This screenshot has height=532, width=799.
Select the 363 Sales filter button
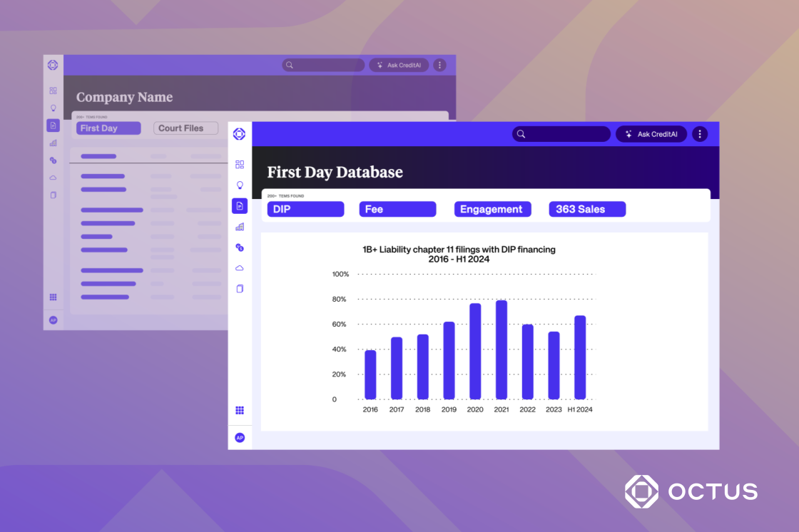pos(587,209)
